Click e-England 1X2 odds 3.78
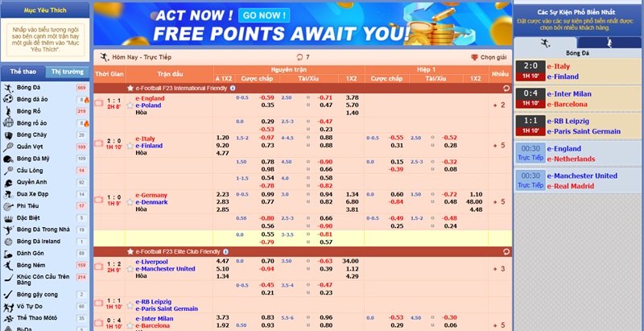The width and height of the screenshot is (644, 331). [x=352, y=97]
